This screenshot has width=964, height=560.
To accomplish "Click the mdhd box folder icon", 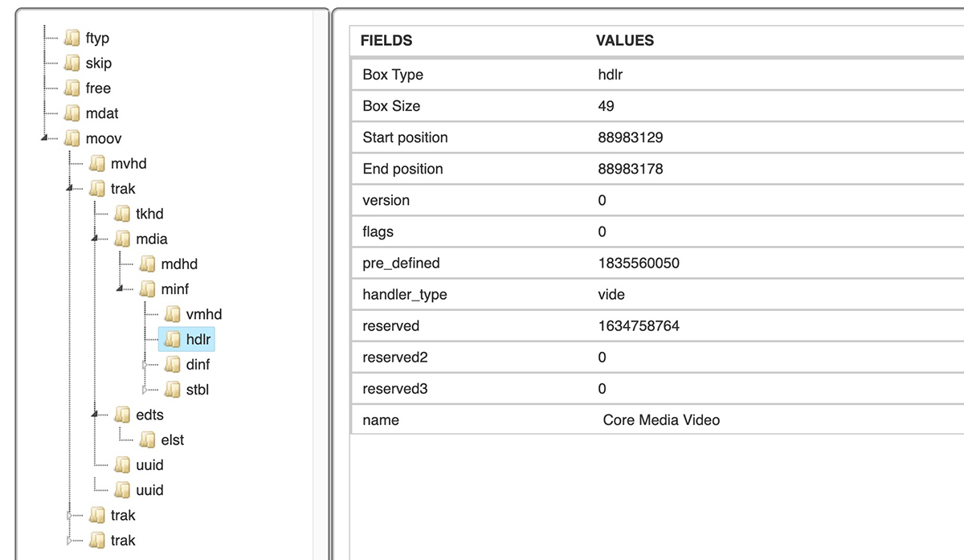I will click(148, 264).
